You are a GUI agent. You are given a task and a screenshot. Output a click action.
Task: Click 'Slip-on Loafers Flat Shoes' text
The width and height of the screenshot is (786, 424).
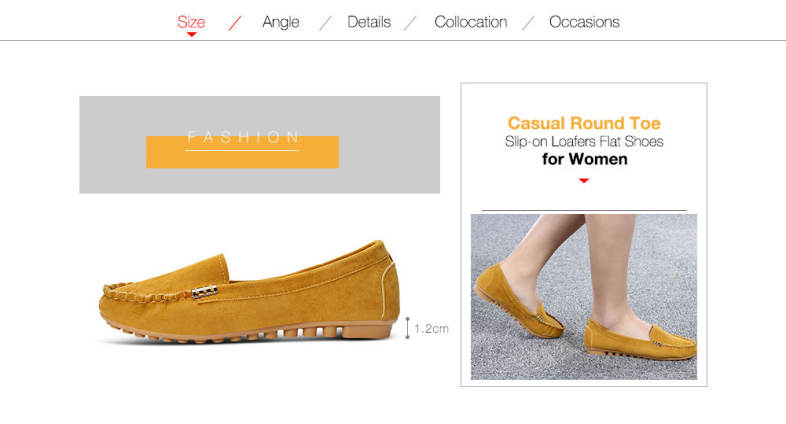(584, 141)
